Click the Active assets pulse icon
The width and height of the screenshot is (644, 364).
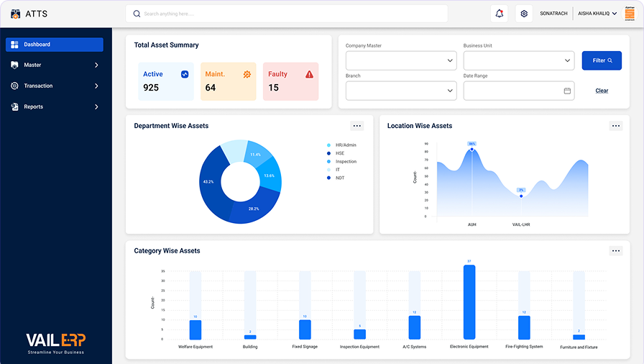[x=185, y=74]
